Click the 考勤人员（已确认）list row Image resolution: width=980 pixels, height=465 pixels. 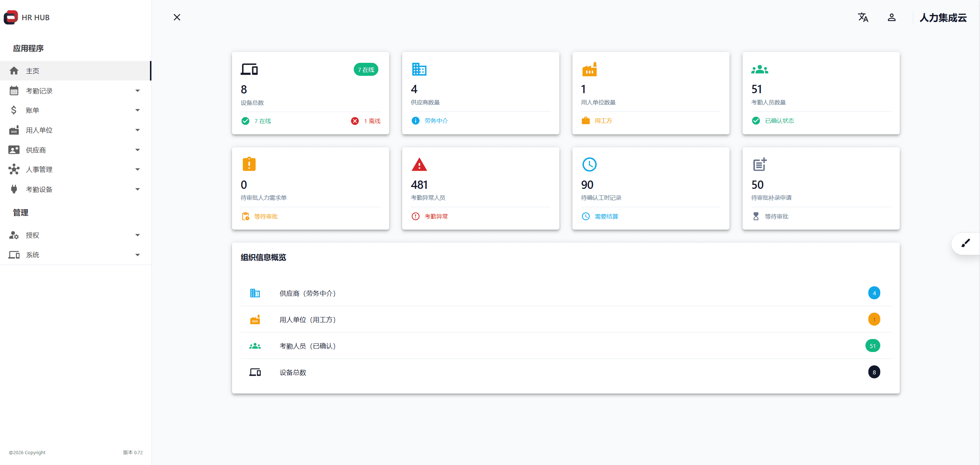pos(308,346)
